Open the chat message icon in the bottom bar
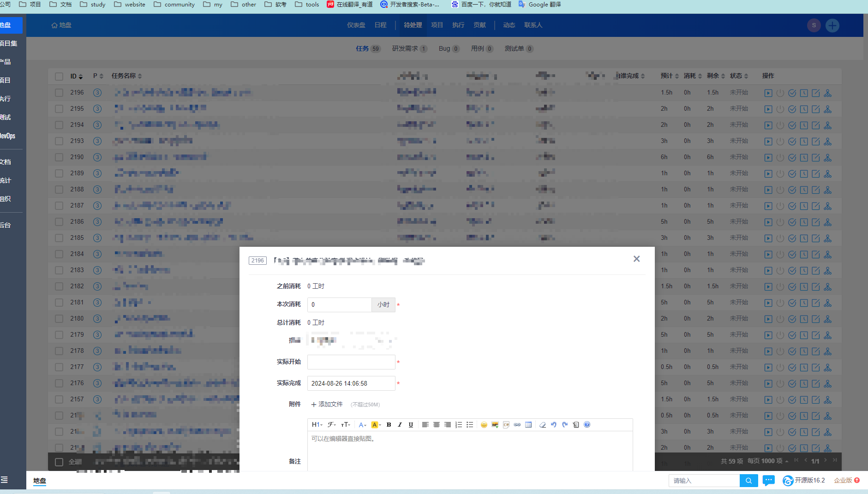This screenshot has width=868, height=494. tap(768, 481)
